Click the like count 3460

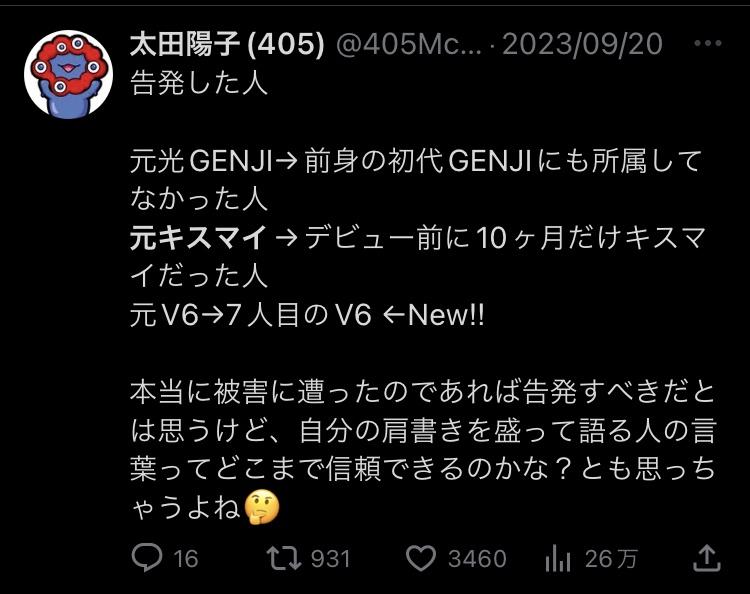click(477, 559)
